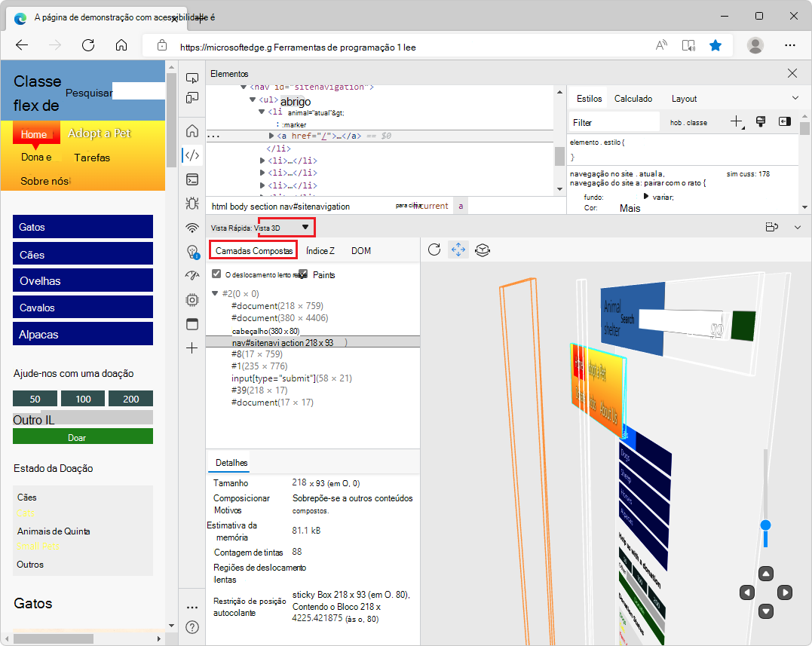Screen dimensions: 812x646
Task: Expand more Styles pane tabs chevron
Action: 795,98
